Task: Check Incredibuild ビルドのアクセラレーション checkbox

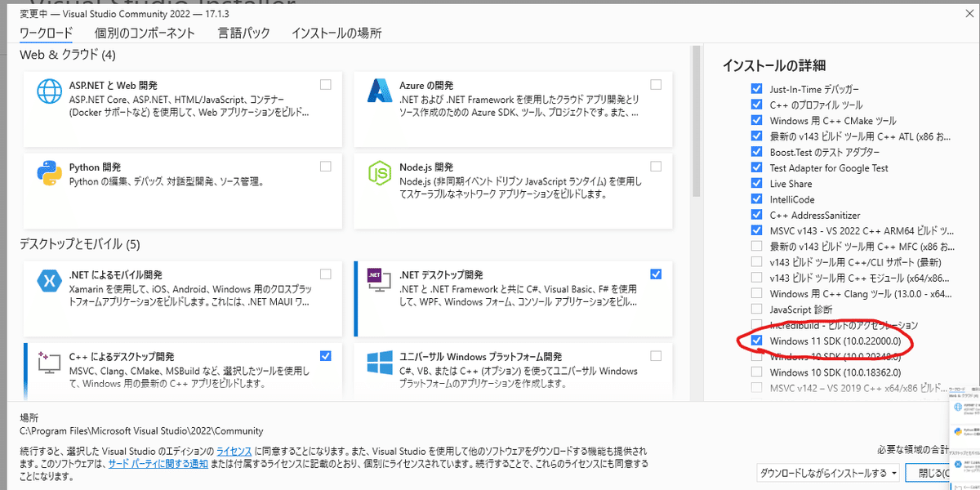Action: tap(756, 325)
